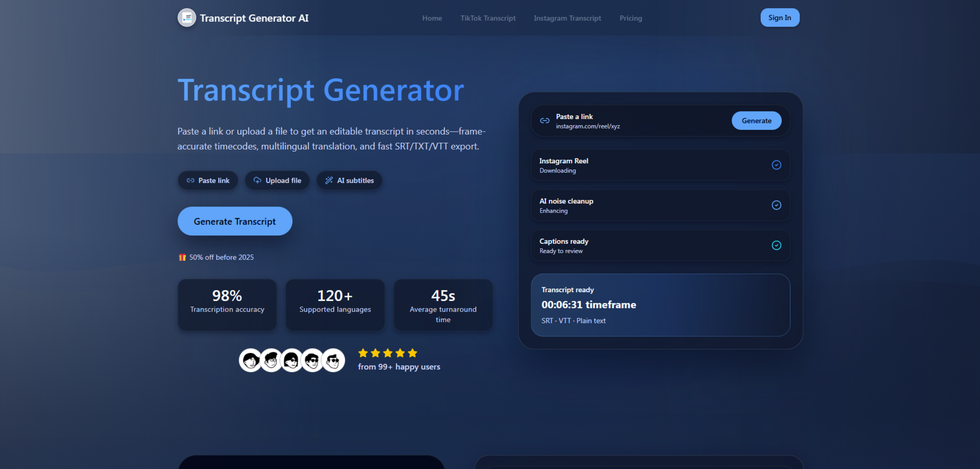Select the wand icon on AI subtitles chip
Screen dimensions: 980x469
pyautogui.click(x=328, y=180)
